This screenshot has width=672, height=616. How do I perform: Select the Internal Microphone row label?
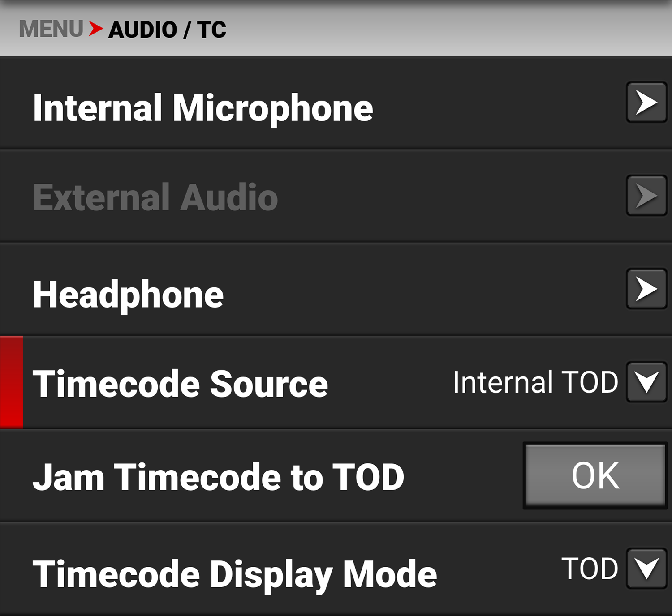coord(203,108)
